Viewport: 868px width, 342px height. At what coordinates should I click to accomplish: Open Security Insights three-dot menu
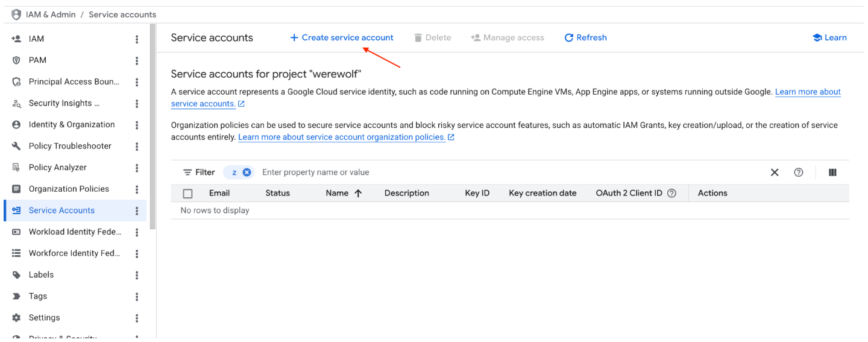137,104
